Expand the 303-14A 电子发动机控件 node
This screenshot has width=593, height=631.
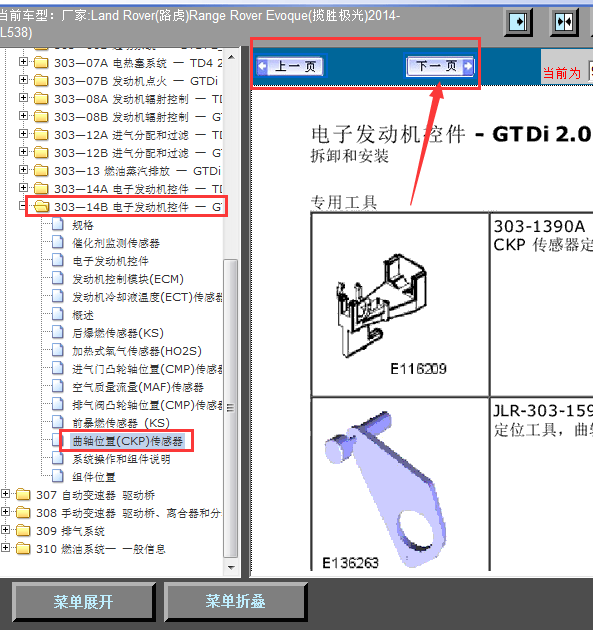click(23, 188)
